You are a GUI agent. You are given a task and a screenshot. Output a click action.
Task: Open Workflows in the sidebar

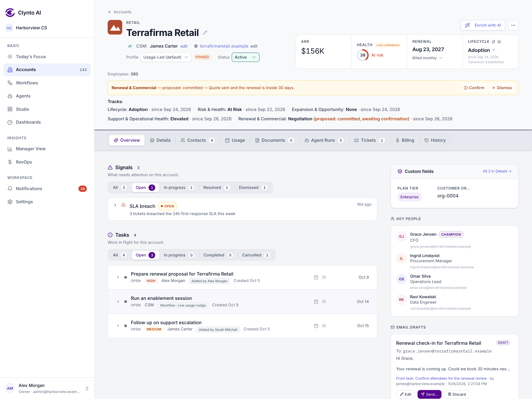47,83
